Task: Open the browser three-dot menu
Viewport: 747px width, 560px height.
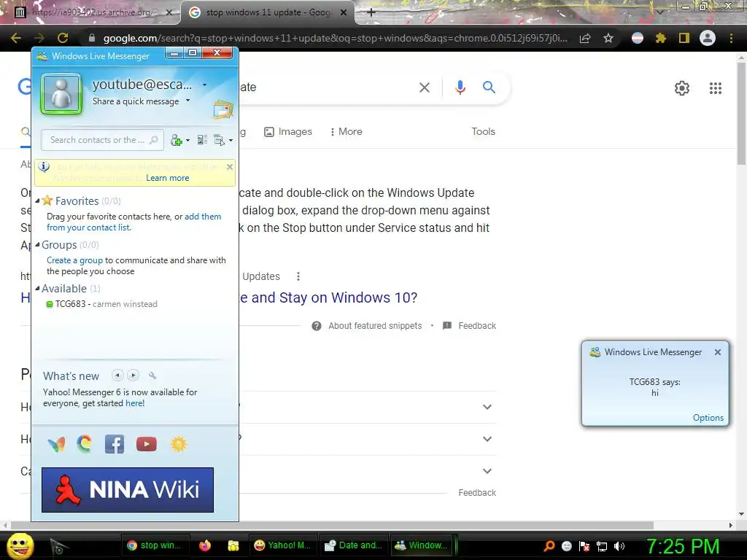Action: [x=731, y=38]
